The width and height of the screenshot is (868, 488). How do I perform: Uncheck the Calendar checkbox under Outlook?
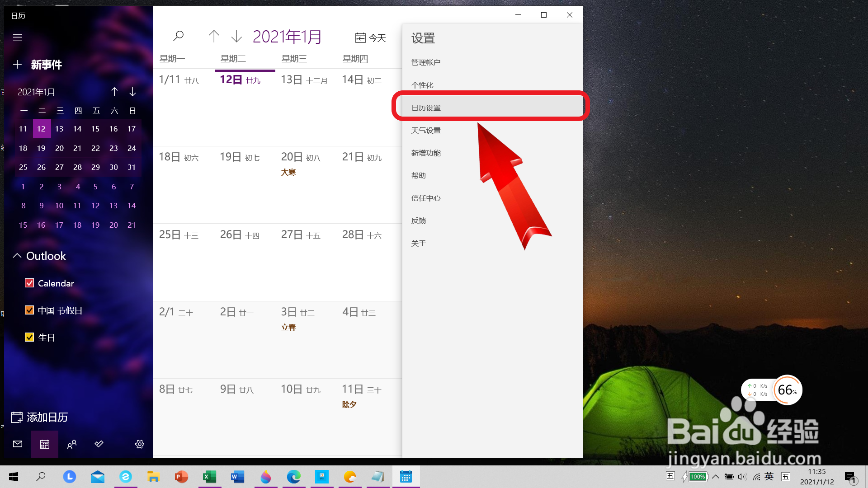click(x=29, y=283)
